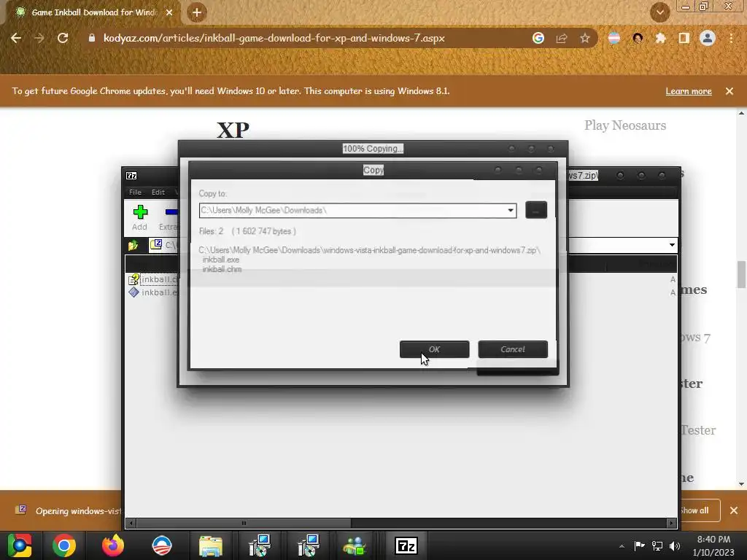Close the Chrome downloads bar

coord(734,510)
